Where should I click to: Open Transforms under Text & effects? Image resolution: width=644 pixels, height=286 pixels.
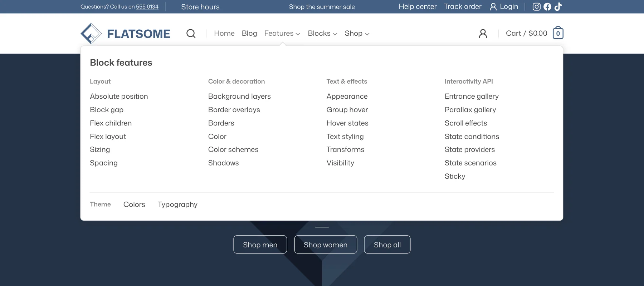tap(345, 150)
